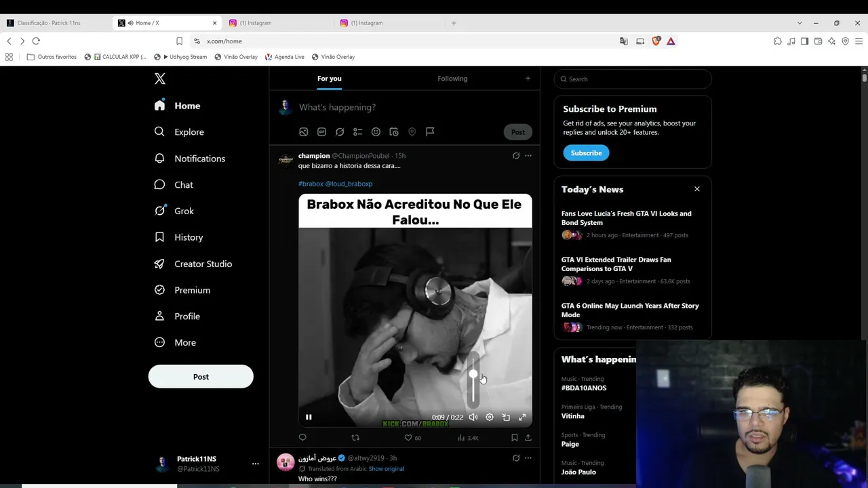868x488 pixels.
Task: Open Premium in the sidebar
Action: tap(182, 290)
